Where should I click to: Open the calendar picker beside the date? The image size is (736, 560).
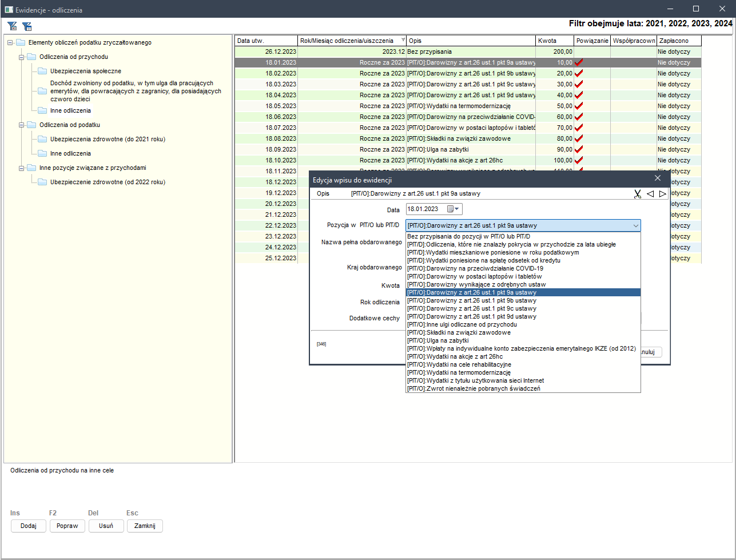(x=453, y=209)
